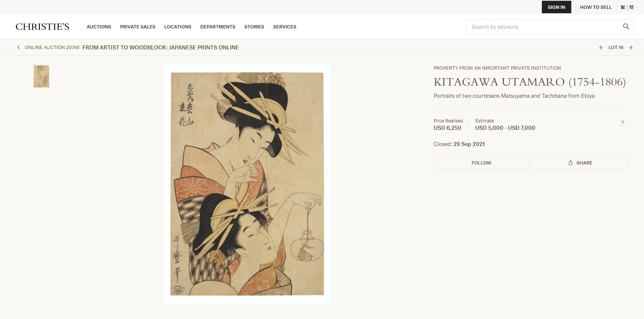Image resolution: width=644 pixels, height=319 pixels.
Task: Switch to Simplified Chinese language
Action: click(631, 7)
